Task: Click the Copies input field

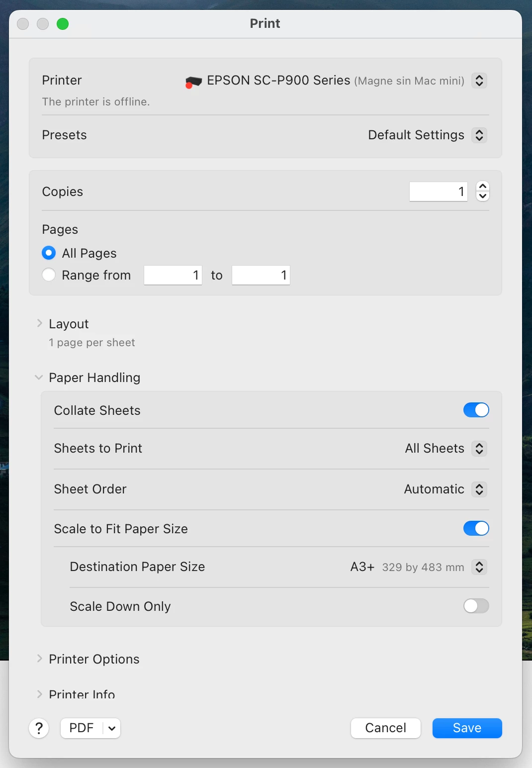Action: pyautogui.click(x=439, y=192)
